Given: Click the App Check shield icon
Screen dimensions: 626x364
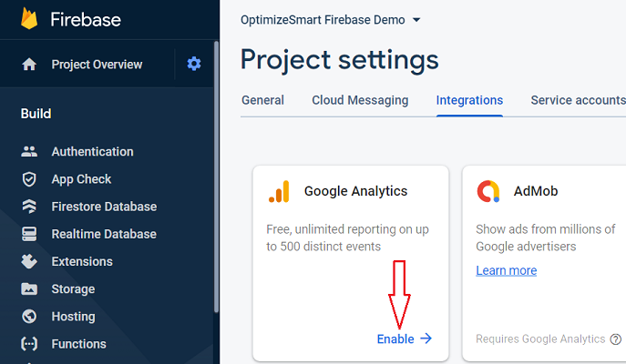Looking at the screenshot, I should 29,179.
